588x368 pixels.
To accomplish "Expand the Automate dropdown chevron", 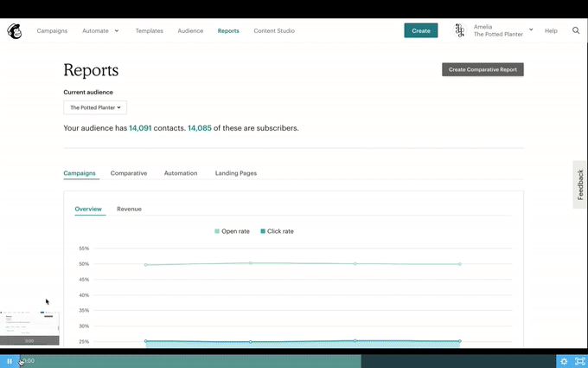I will [x=117, y=31].
